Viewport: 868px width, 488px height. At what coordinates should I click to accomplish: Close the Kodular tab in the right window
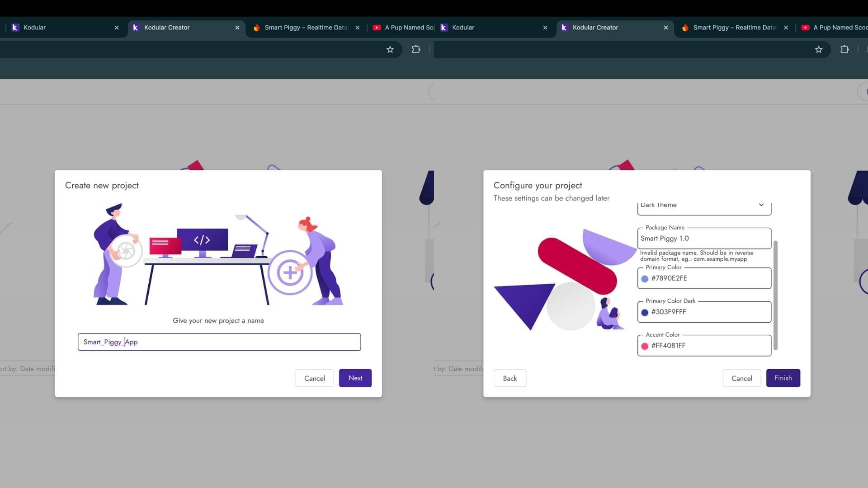[545, 28]
